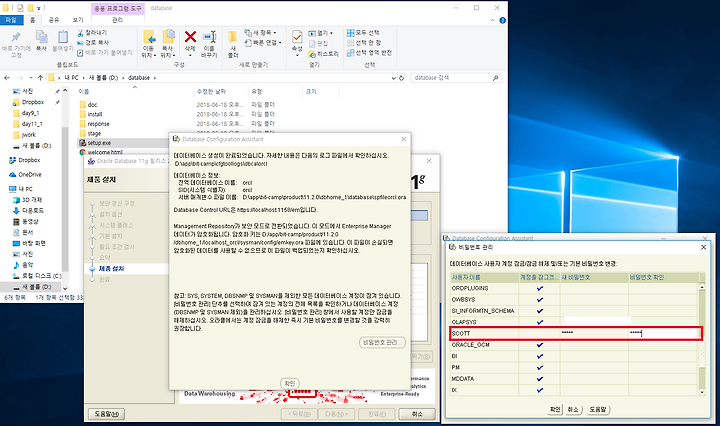Click the password table scrollbar down arrow
Viewport: 720px width, 426px height.
(702, 392)
